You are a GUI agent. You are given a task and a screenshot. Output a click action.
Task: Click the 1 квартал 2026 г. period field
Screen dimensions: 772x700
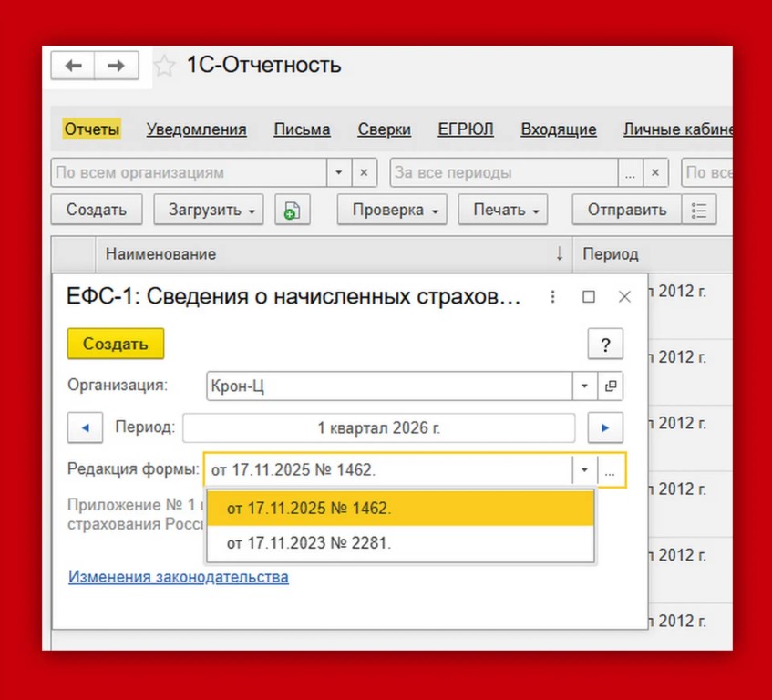tap(378, 427)
